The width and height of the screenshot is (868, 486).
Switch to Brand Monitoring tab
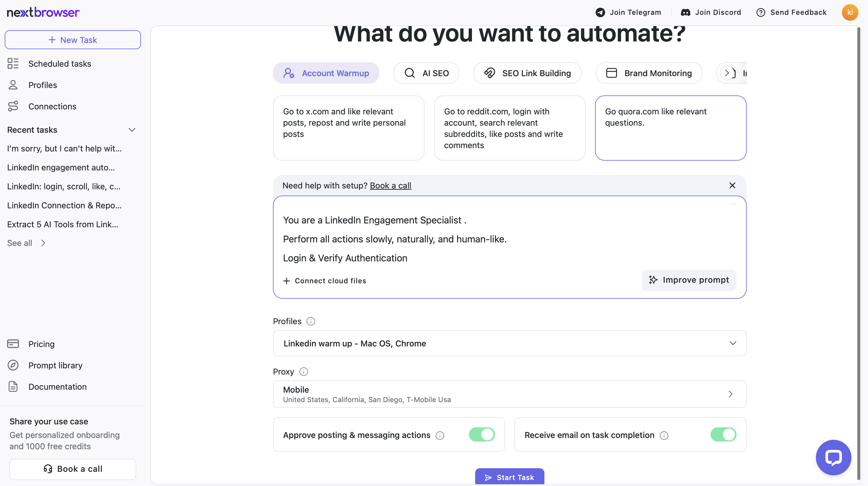coord(649,73)
